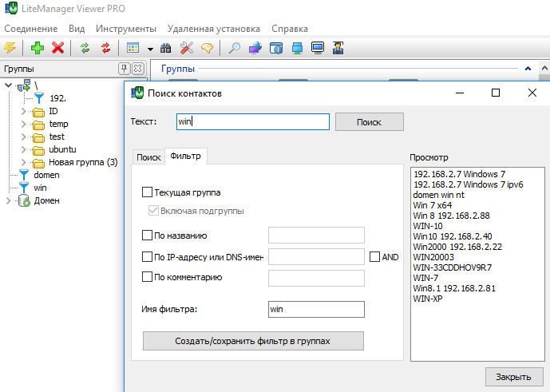
Task: Click Создать/сохранить фильтр в группах button
Action: [253, 341]
